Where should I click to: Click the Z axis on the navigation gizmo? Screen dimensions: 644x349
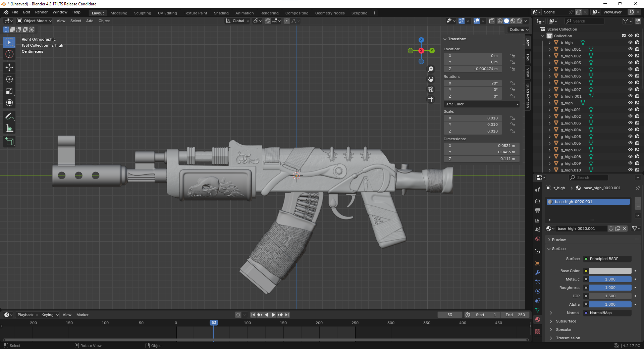coord(421,40)
